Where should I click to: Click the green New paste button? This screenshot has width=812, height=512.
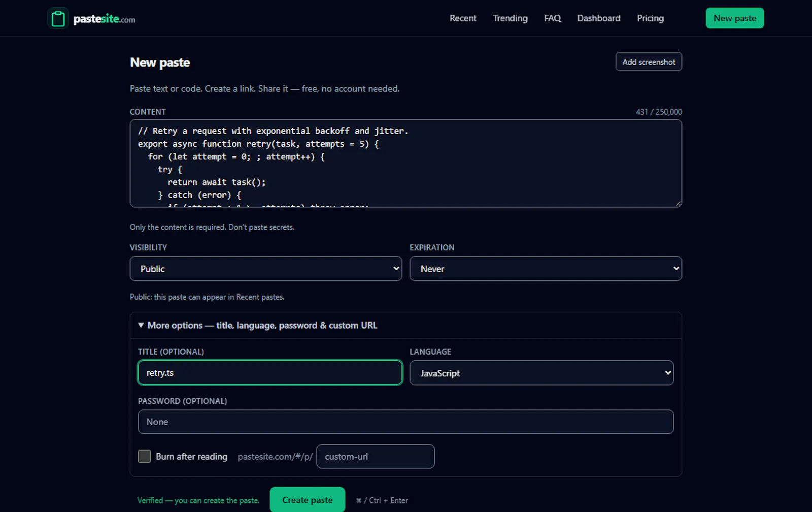(x=734, y=18)
